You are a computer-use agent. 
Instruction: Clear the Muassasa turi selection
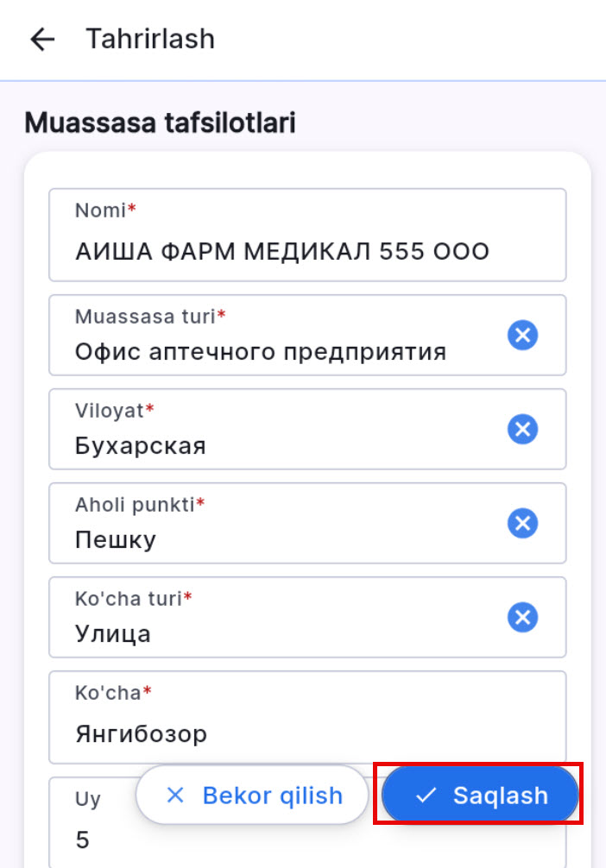click(x=522, y=335)
